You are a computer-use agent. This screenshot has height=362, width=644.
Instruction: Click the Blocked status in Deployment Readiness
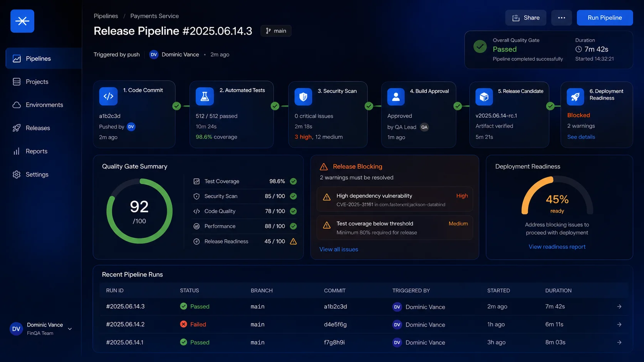(579, 115)
